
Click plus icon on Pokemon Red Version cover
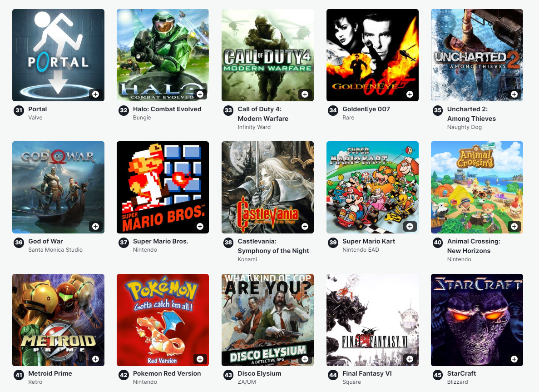tap(200, 359)
